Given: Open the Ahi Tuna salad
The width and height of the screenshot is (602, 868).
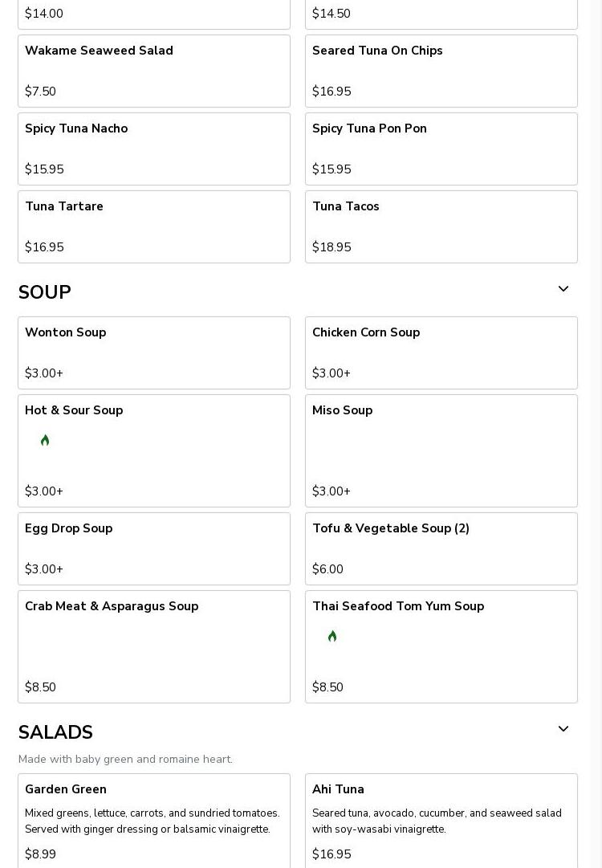Looking at the screenshot, I should (441, 821).
